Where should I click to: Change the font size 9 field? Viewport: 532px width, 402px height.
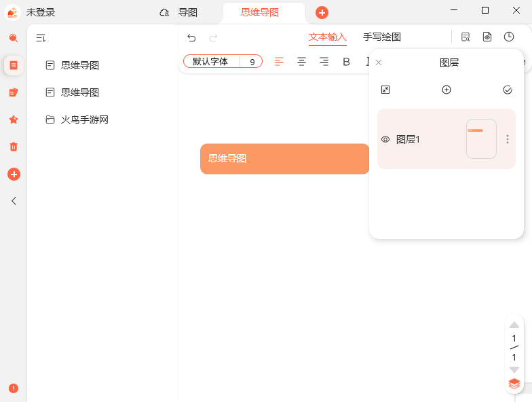pos(252,62)
